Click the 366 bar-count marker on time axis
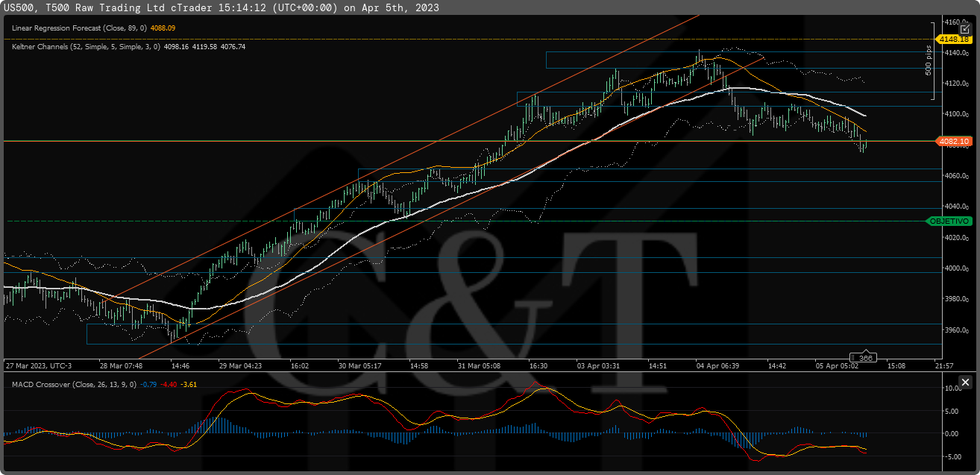The height and width of the screenshot is (475, 980). (864, 357)
